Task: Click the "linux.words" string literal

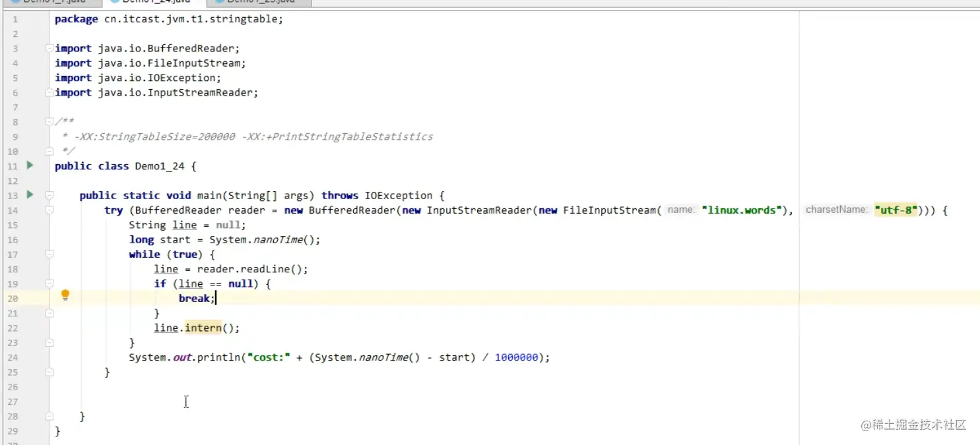Action: (x=741, y=210)
